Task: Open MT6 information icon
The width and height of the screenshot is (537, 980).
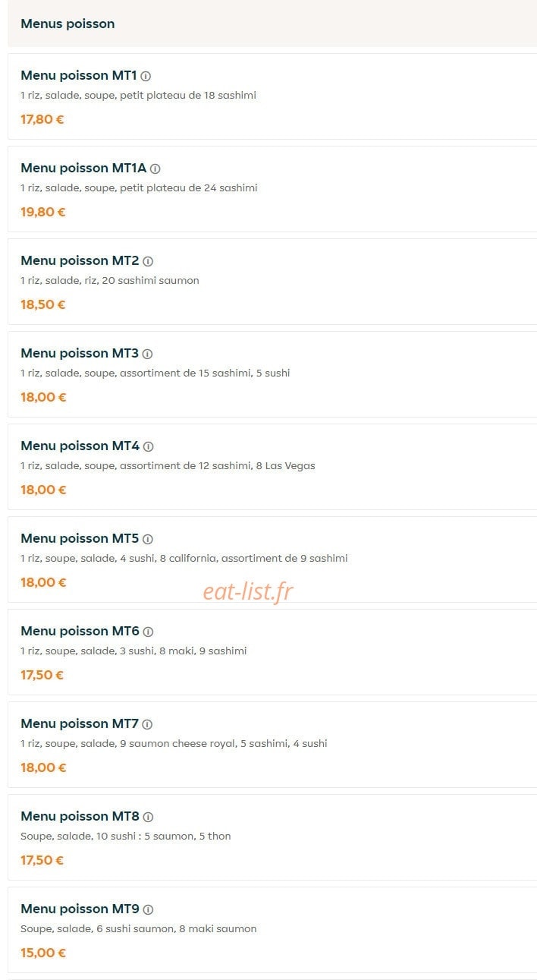Action: coord(148,632)
